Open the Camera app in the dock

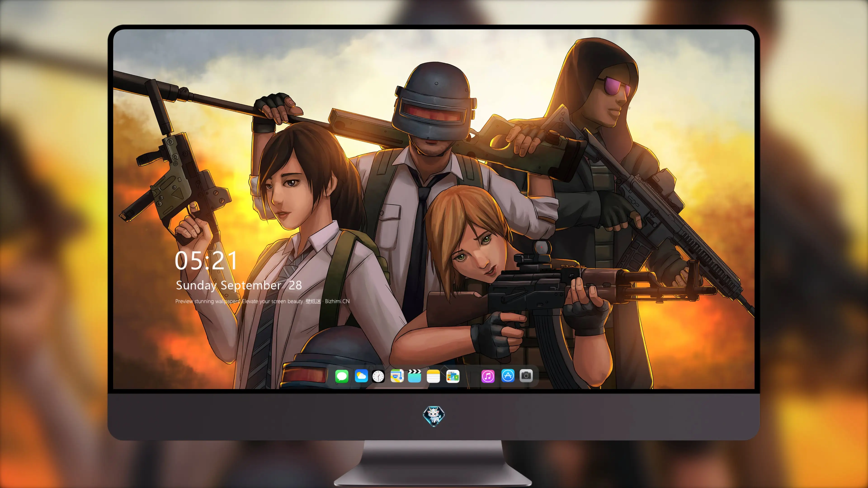pyautogui.click(x=526, y=375)
